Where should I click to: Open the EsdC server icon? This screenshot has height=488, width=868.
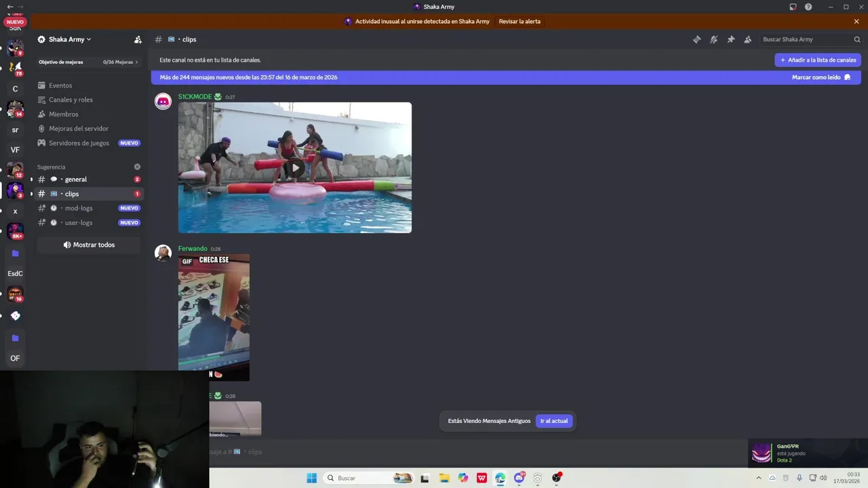[x=15, y=274]
